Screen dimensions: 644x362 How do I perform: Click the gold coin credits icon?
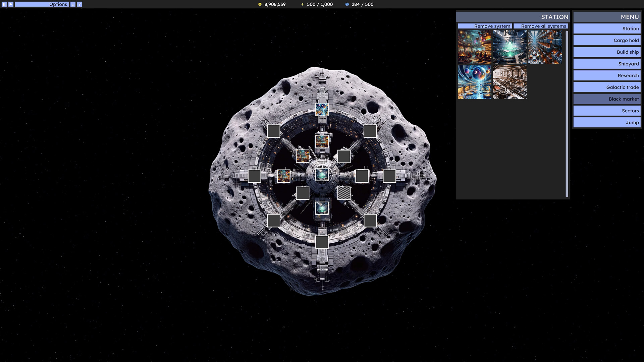pos(259,4)
